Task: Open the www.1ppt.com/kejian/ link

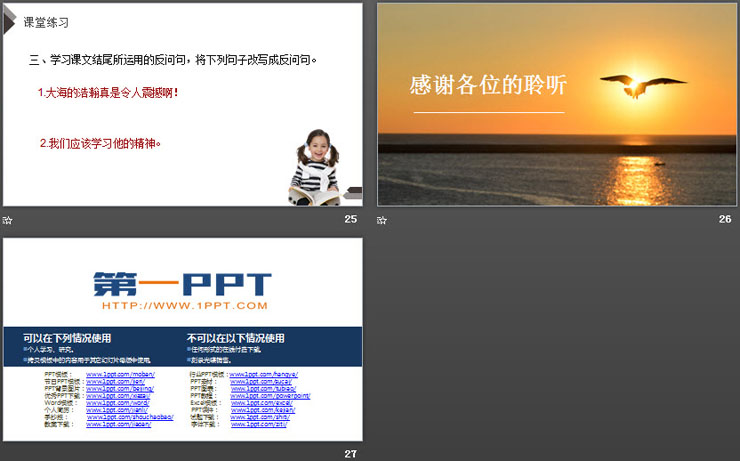Action: (x=263, y=410)
